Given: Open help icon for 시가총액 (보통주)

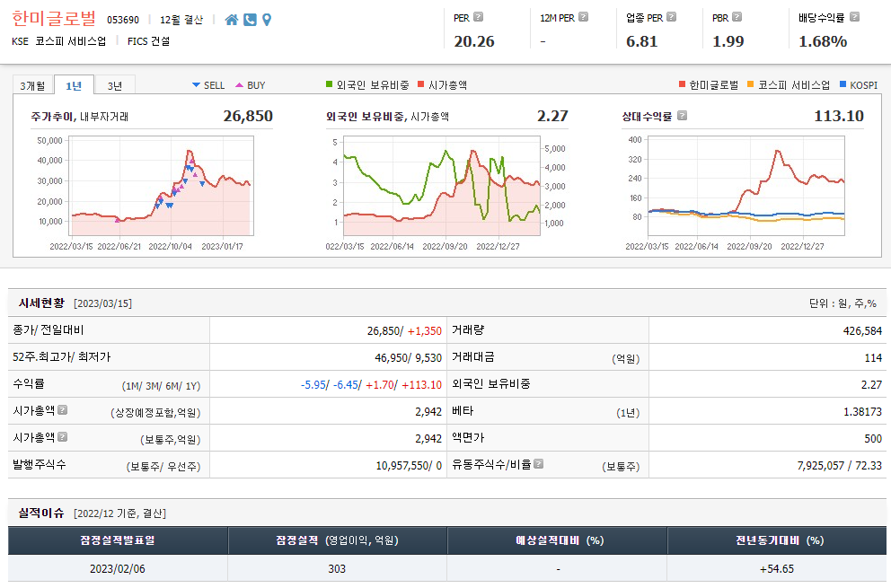Looking at the screenshot, I should 63,436.
